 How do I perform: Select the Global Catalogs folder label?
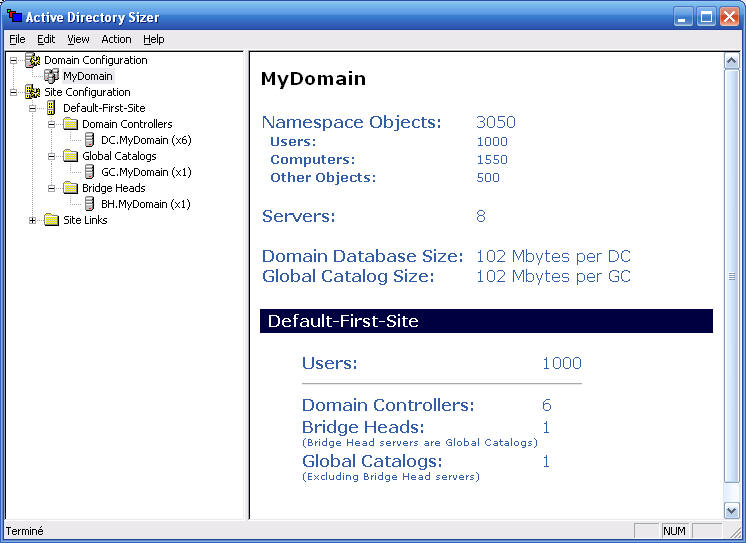[119, 156]
